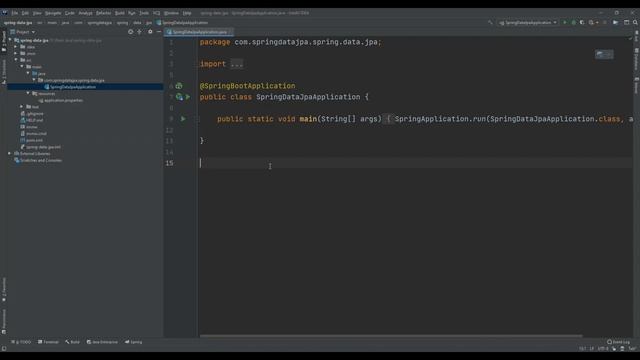Open the Structure tool window side tab
The width and height of the screenshot is (640, 360).
coord(4,72)
